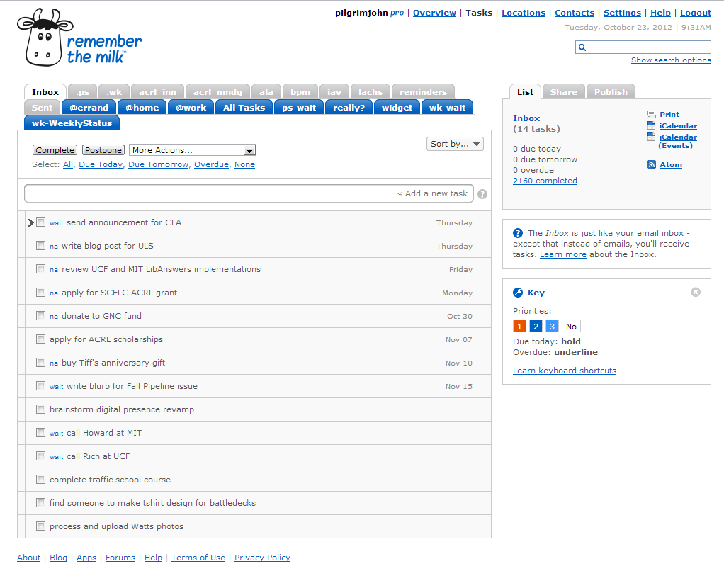Switch to the @work list tab
The image size is (724, 588).
pyautogui.click(x=191, y=108)
